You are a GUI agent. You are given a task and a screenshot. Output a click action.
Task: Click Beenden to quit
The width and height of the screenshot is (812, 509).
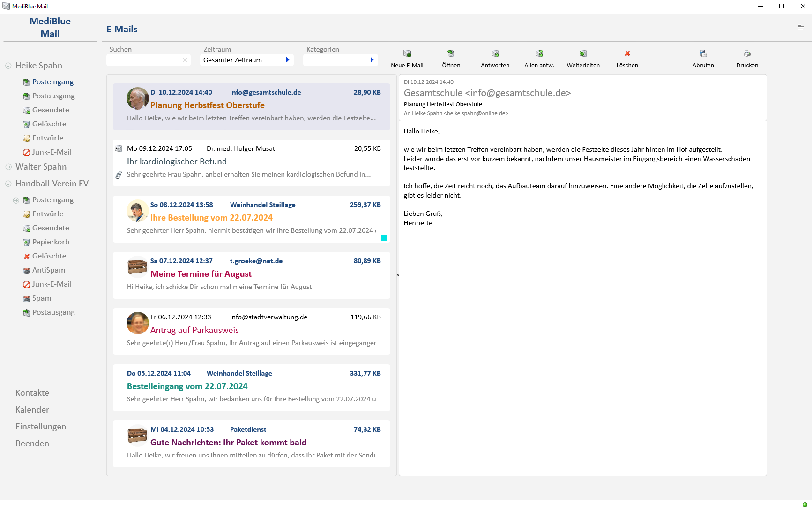pos(32,443)
